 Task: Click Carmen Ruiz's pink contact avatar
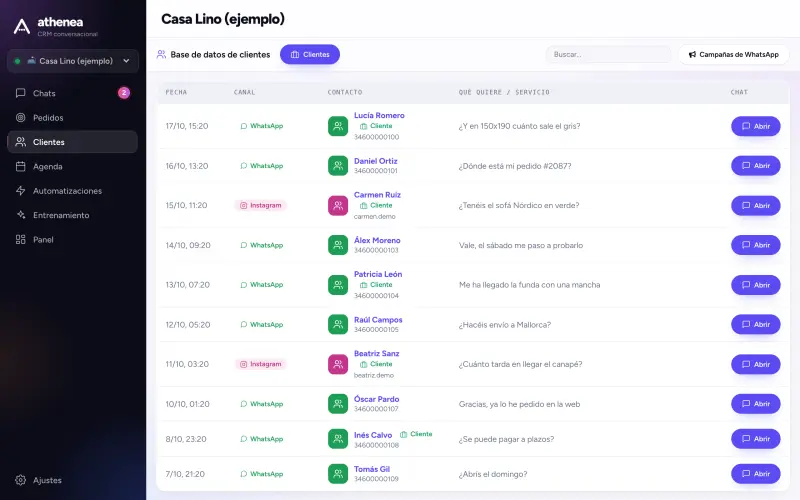tap(338, 206)
